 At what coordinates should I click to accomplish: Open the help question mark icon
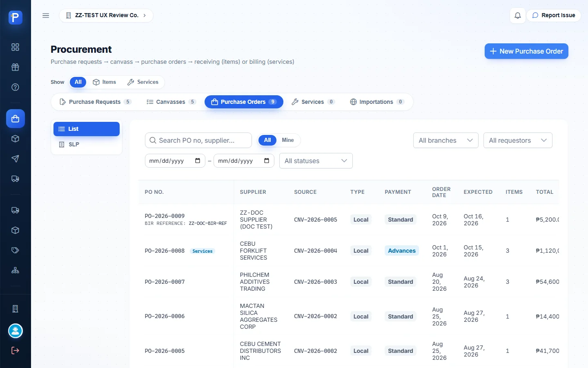pos(16,87)
